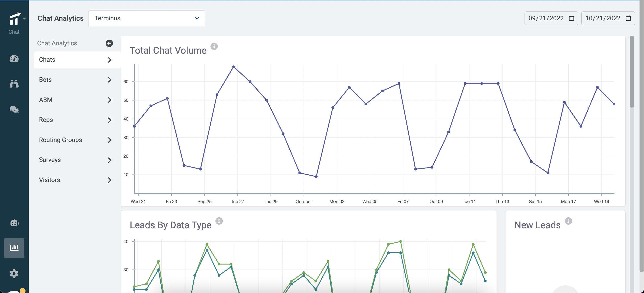
Task: Open the logo dropdown caret
Action: (x=24, y=19)
